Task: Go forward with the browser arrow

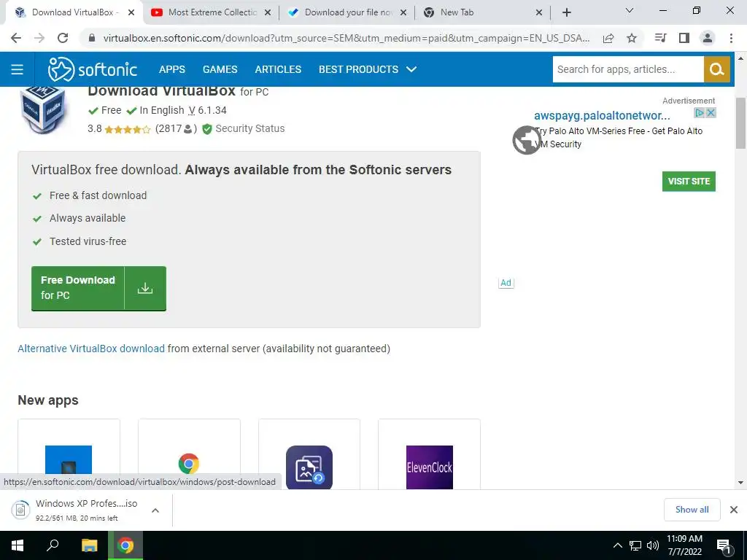Action: (39, 38)
